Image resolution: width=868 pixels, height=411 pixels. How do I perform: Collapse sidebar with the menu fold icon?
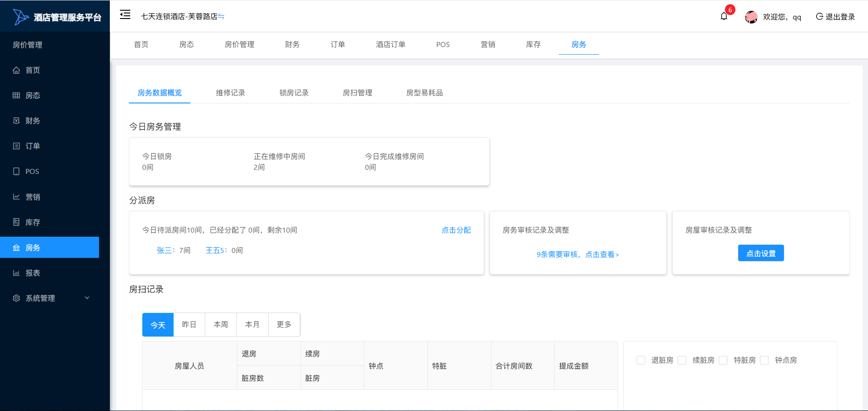click(x=125, y=15)
